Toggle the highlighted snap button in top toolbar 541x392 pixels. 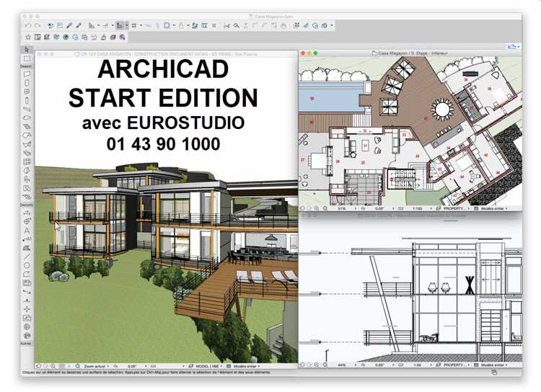tap(119, 25)
